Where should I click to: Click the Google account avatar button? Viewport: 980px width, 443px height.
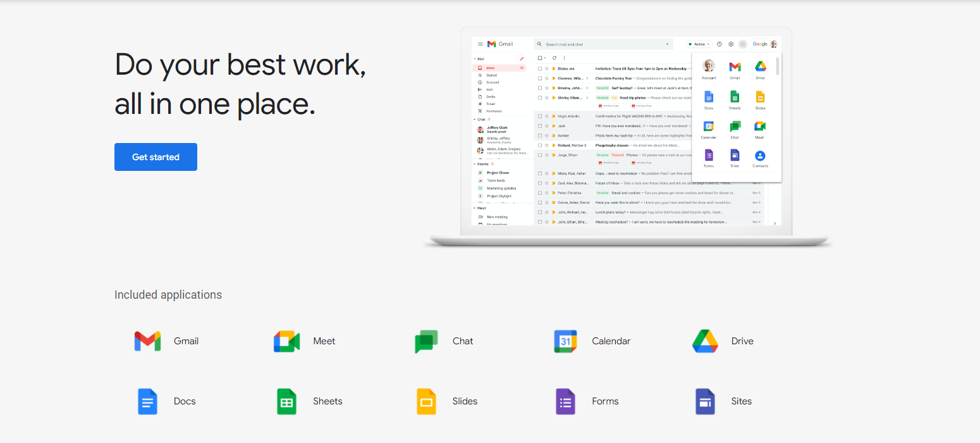[774, 44]
